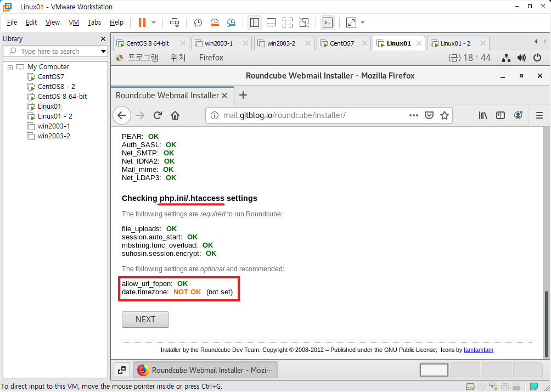Go back in Firefox
This screenshot has height=392, width=551.
[x=122, y=115]
